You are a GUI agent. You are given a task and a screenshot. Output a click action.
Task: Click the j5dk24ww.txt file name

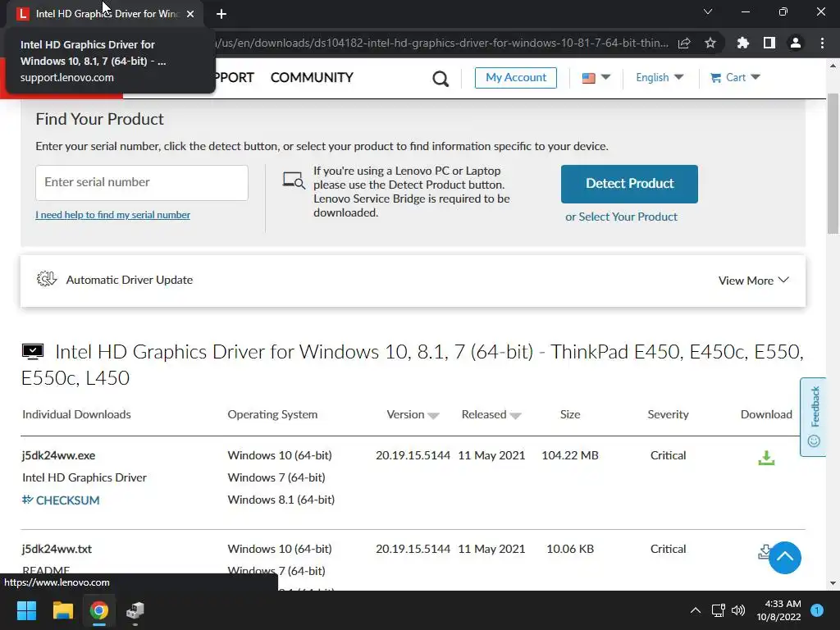[x=57, y=549]
